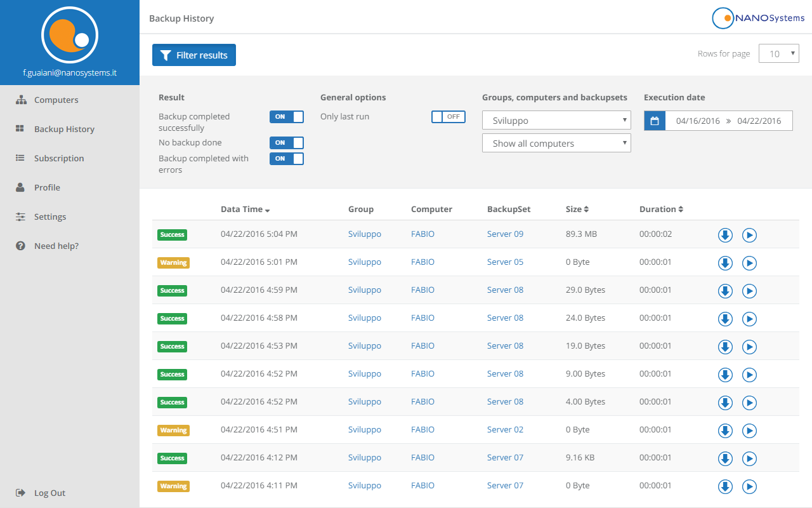The width and height of the screenshot is (812, 508).
Task: Click download icon for Server 09 backup
Action: [x=725, y=235]
